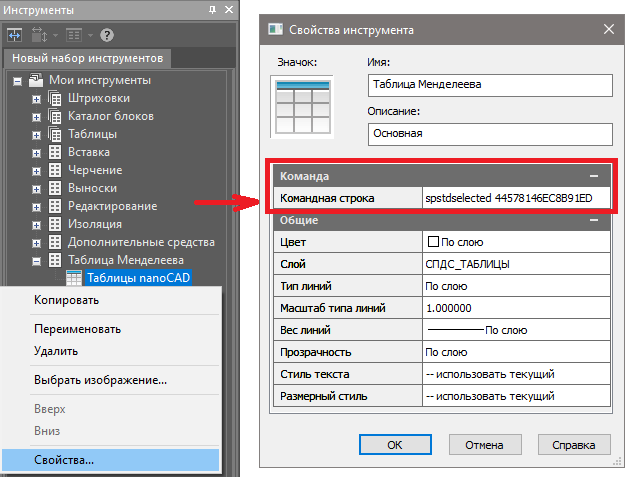Image resolution: width=632 pixels, height=477 pixels.
Task: Pin the Инструменты panel with pushpin icon
Action: [x=212, y=9]
